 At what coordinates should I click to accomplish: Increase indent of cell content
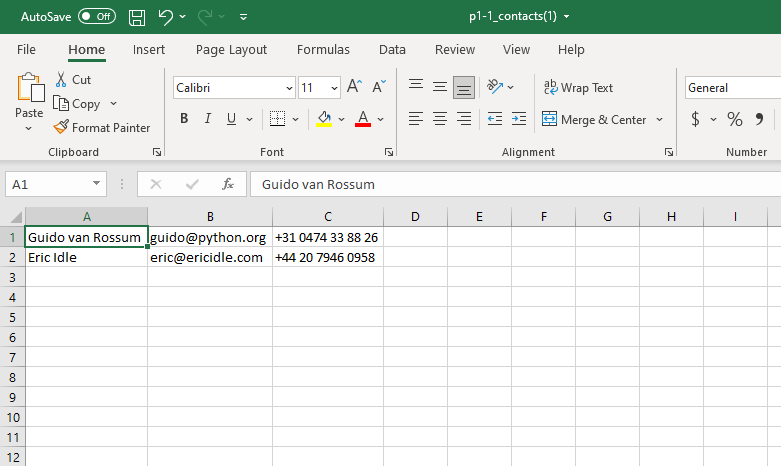tap(519, 119)
